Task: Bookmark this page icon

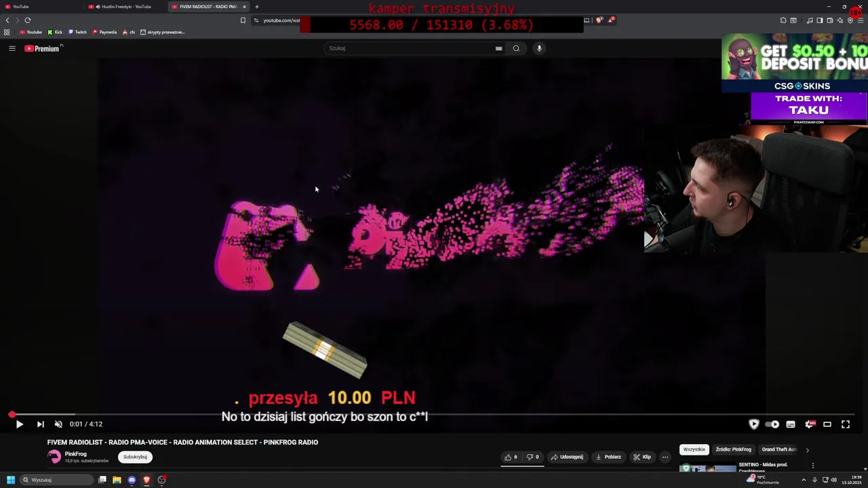Action: click(x=243, y=20)
